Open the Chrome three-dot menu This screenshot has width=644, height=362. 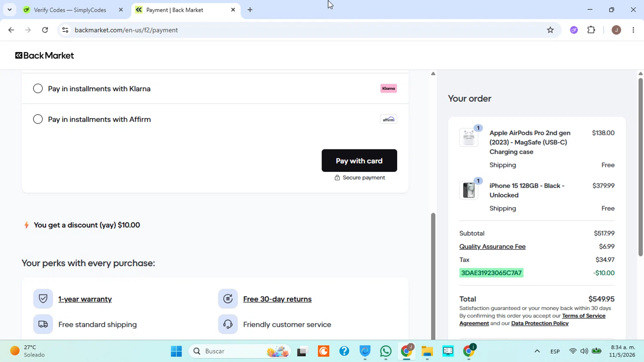pyautogui.click(x=634, y=30)
